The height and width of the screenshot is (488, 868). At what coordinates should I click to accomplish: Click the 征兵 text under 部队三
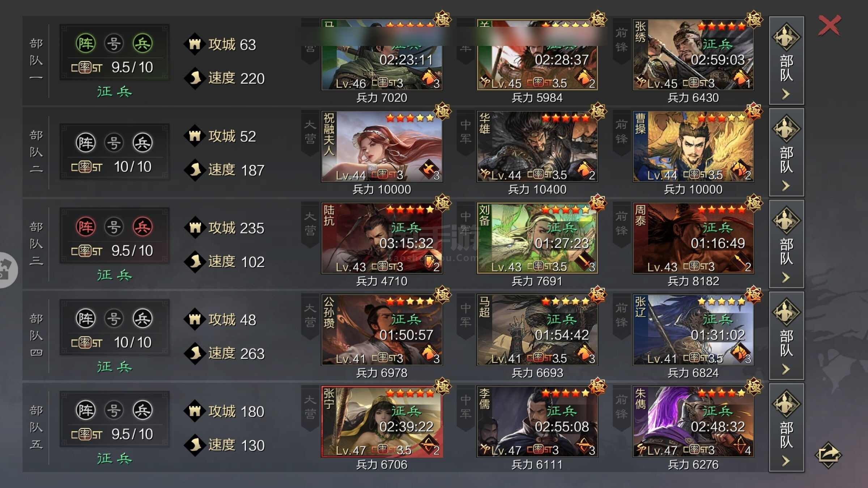coord(115,275)
